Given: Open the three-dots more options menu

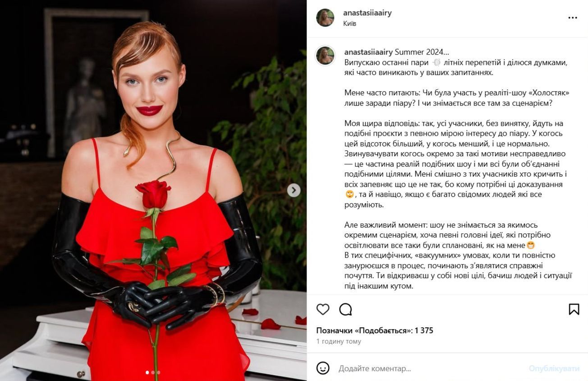Looking at the screenshot, I should pos(573,18).
